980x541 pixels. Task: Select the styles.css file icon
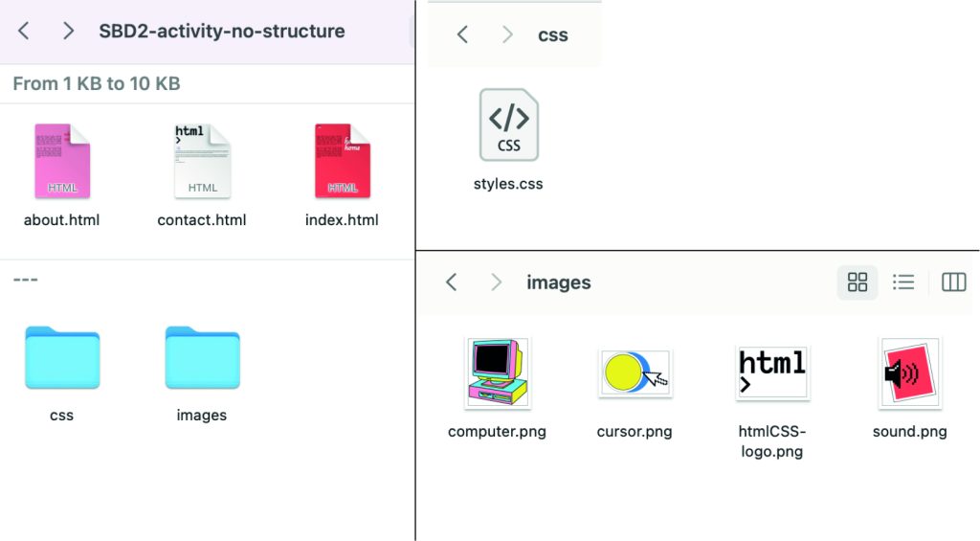coord(509,125)
